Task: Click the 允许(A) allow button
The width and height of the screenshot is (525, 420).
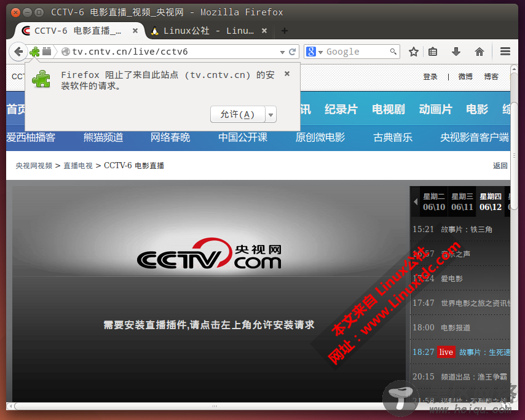Action: pyautogui.click(x=238, y=114)
